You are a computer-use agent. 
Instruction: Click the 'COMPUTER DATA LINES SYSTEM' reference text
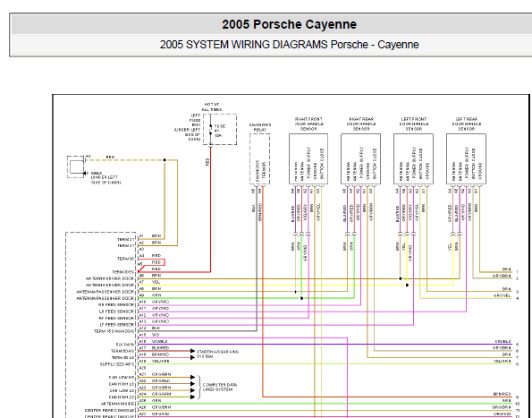(220, 387)
